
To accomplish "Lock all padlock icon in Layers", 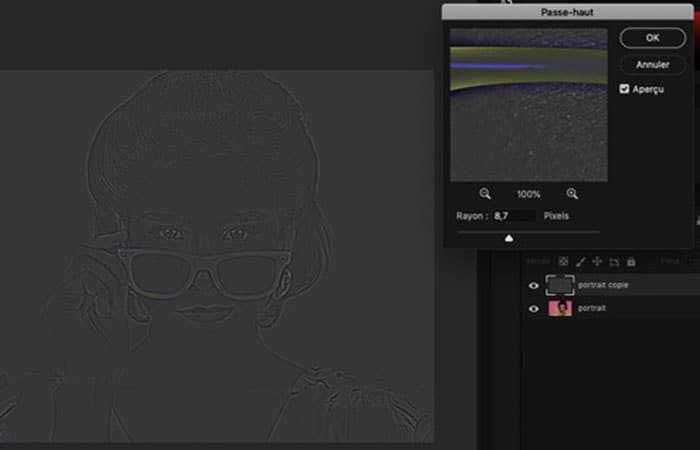I will pyautogui.click(x=631, y=262).
